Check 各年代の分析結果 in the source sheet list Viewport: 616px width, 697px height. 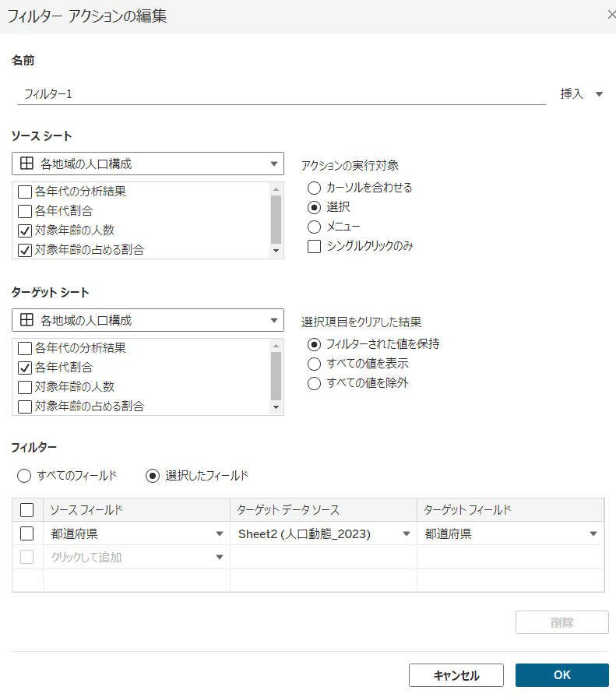pos(23,191)
